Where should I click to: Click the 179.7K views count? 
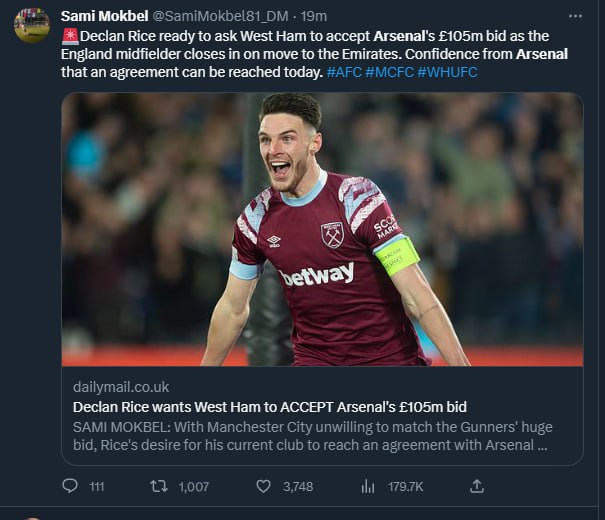coord(405,486)
